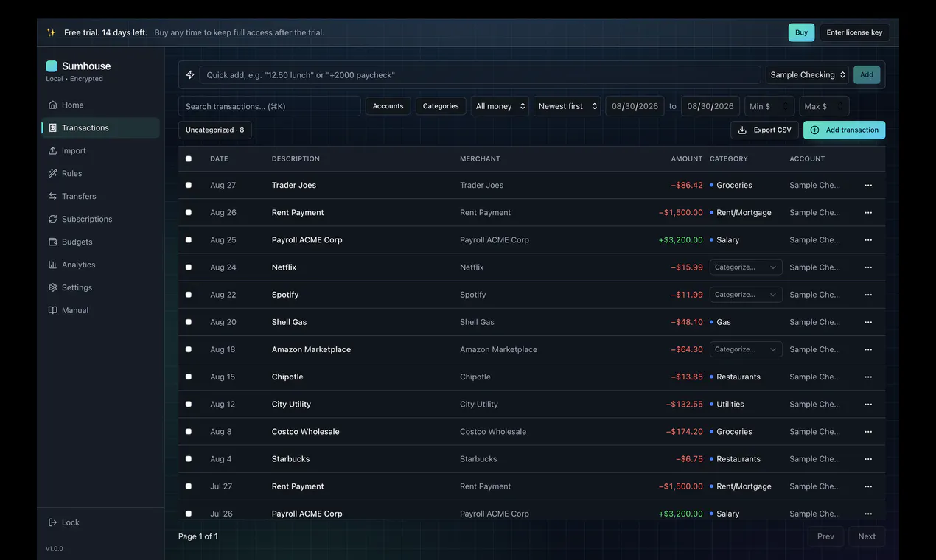
Task: Open the more options menu for Trader Joes
Action: pos(868,185)
